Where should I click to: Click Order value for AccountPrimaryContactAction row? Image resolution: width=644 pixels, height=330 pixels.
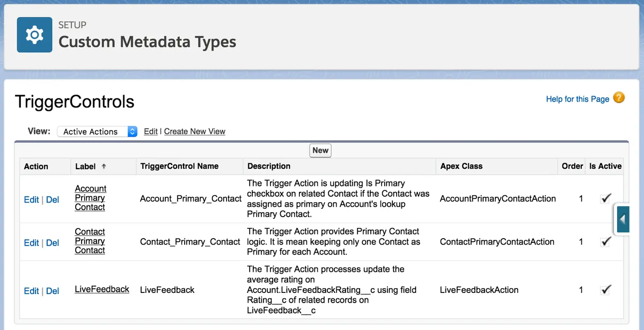tap(581, 198)
